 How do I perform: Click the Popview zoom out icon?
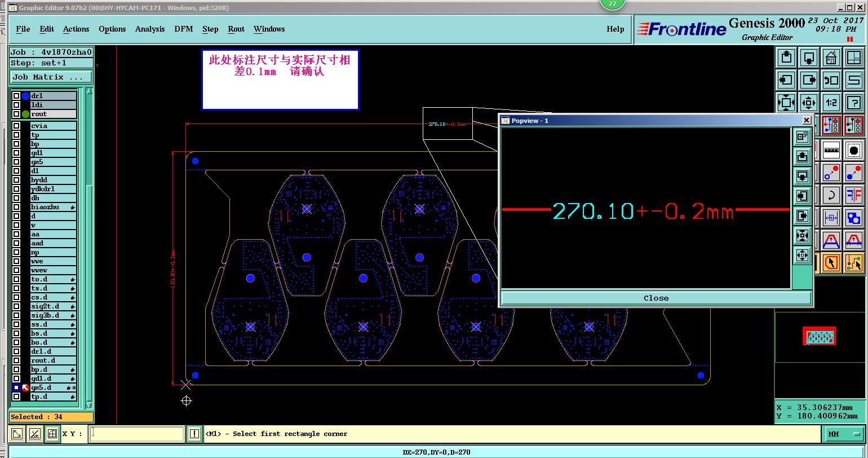[x=802, y=255]
